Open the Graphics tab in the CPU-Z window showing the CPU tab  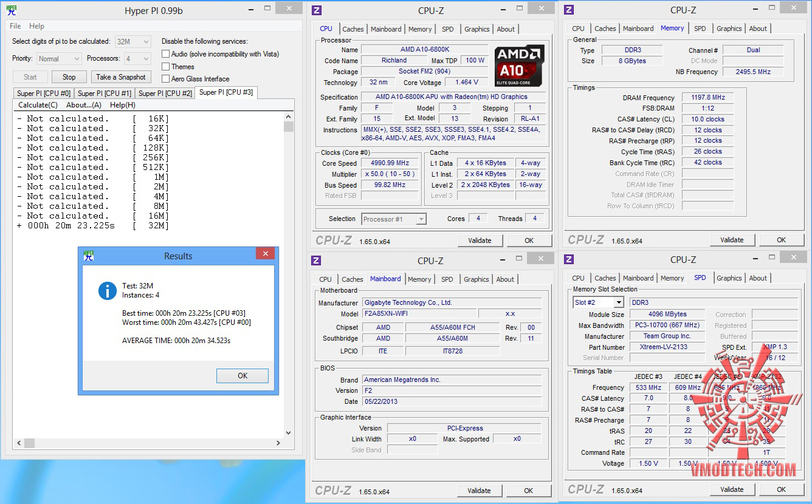(477, 29)
